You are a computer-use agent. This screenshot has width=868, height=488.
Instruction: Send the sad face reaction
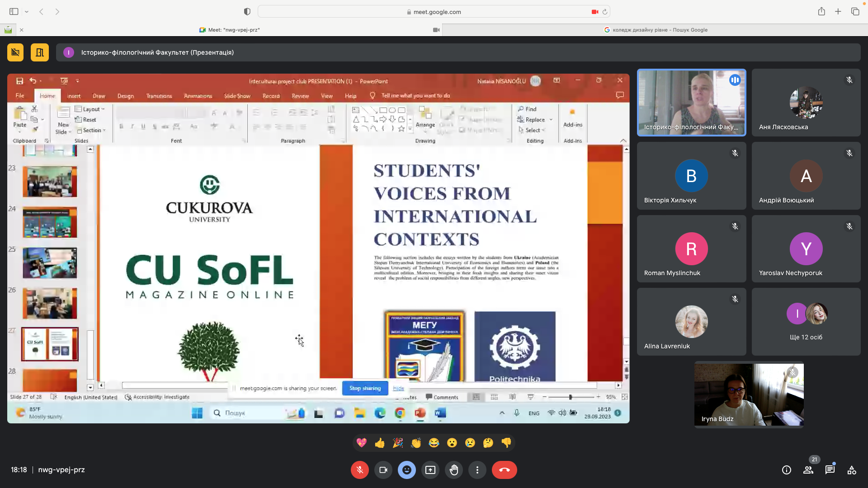pos(470,443)
